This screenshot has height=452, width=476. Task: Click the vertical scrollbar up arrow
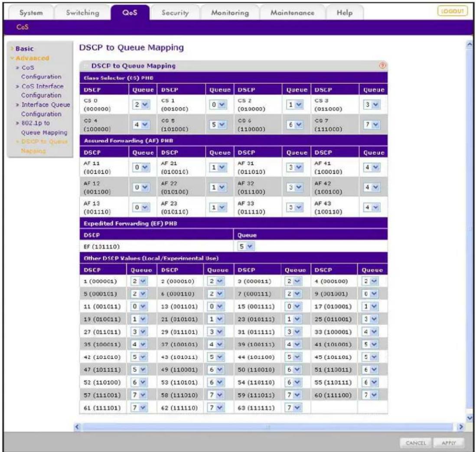(469, 45)
